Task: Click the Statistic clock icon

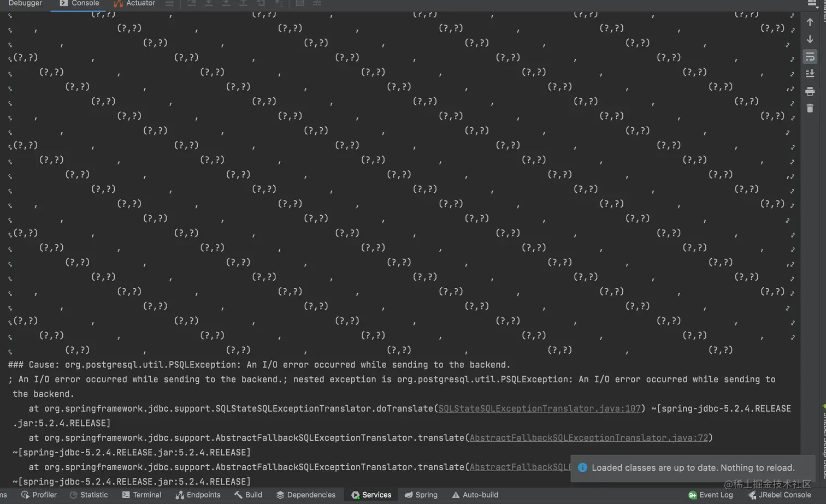Action: pos(73,495)
